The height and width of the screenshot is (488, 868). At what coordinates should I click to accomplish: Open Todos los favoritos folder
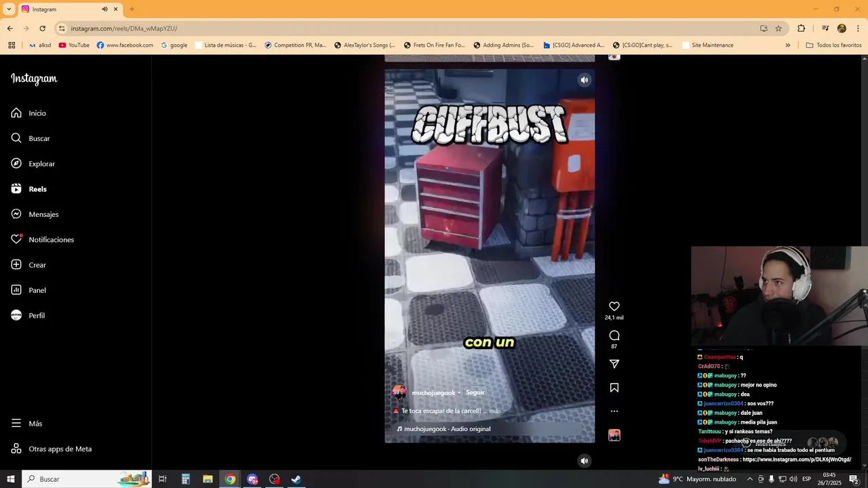(x=834, y=45)
